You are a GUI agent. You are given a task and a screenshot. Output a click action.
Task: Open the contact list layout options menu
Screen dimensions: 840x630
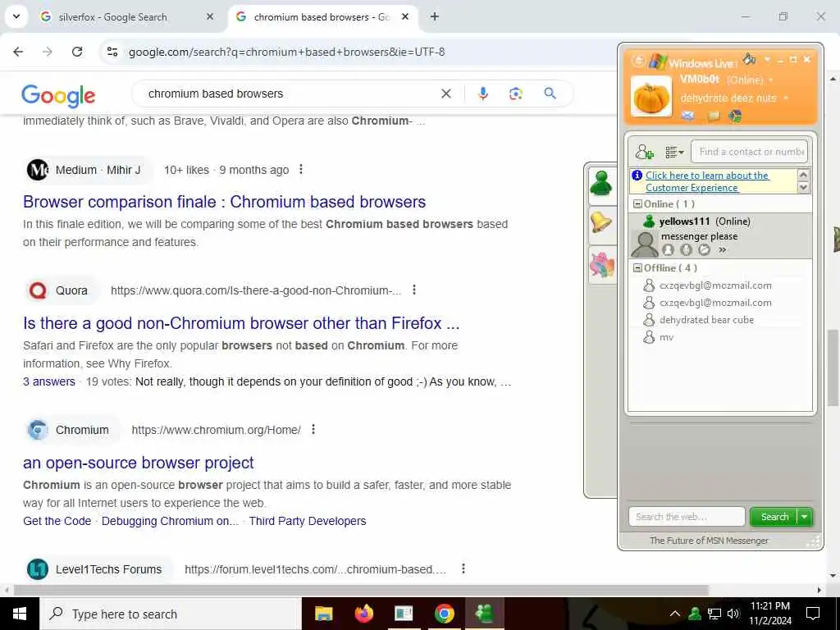coord(674,152)
